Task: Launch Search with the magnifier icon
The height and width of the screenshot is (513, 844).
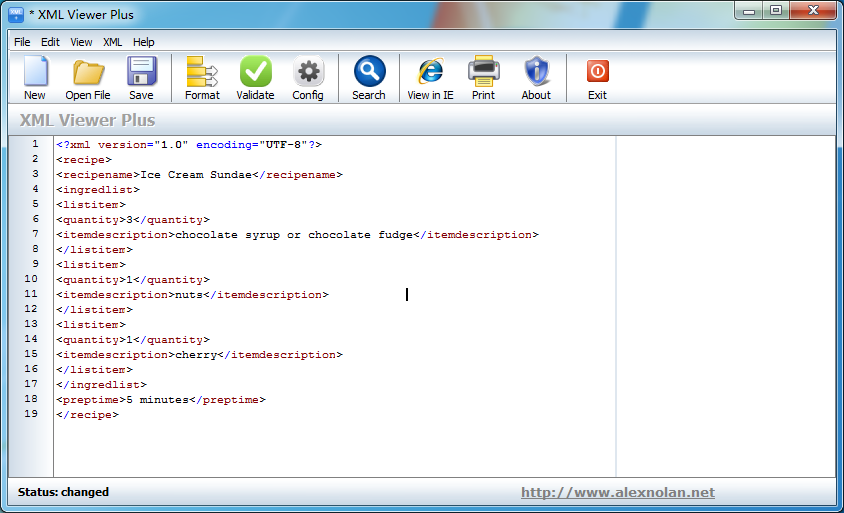Action: 368,78
